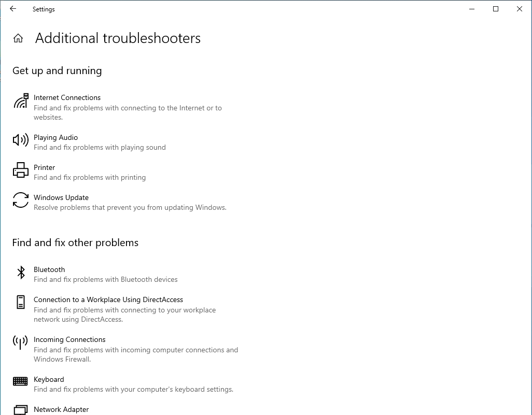Open the Printer troubleshooter entry
The width and height of the screenshot is (532, 415).
point(45,167)
